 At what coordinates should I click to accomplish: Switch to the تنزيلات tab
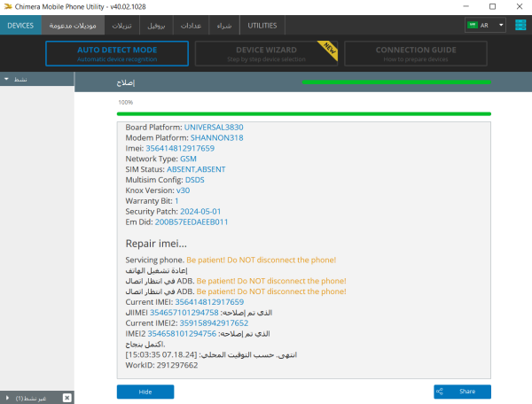click(x=121, y=26)
